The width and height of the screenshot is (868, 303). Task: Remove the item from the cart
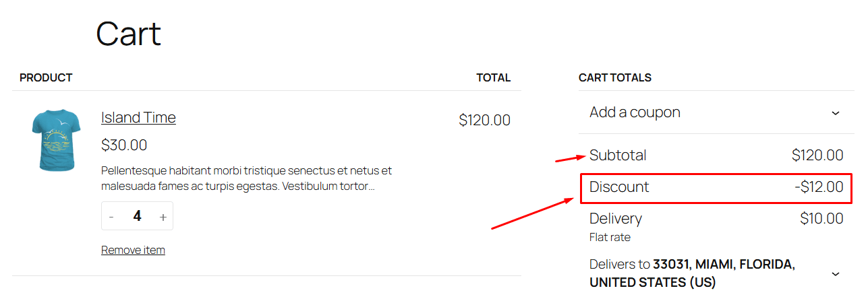(133, 250)
